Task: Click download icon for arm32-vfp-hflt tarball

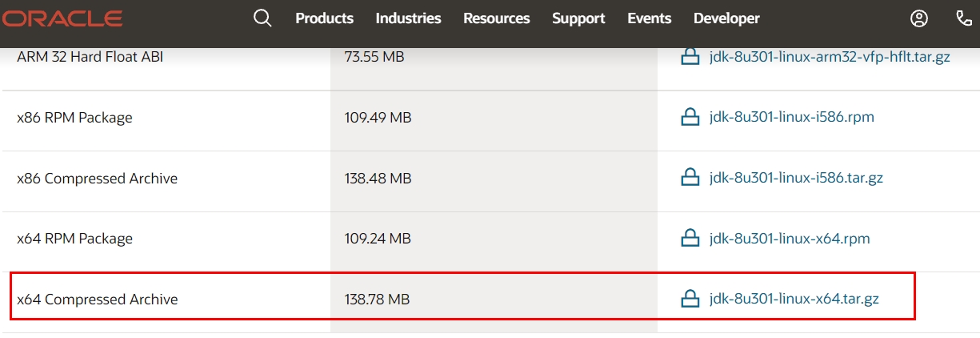Action: (690, 57)
